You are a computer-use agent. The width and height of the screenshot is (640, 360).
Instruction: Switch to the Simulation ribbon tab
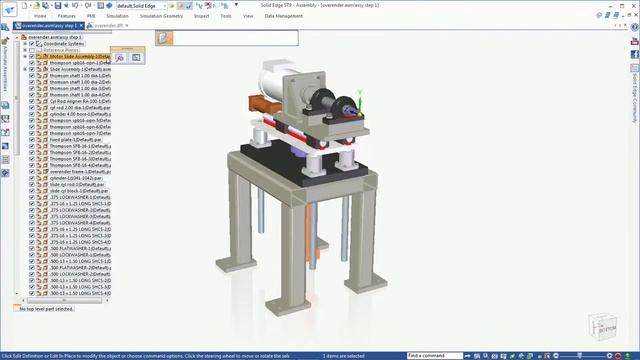point(117,16)
